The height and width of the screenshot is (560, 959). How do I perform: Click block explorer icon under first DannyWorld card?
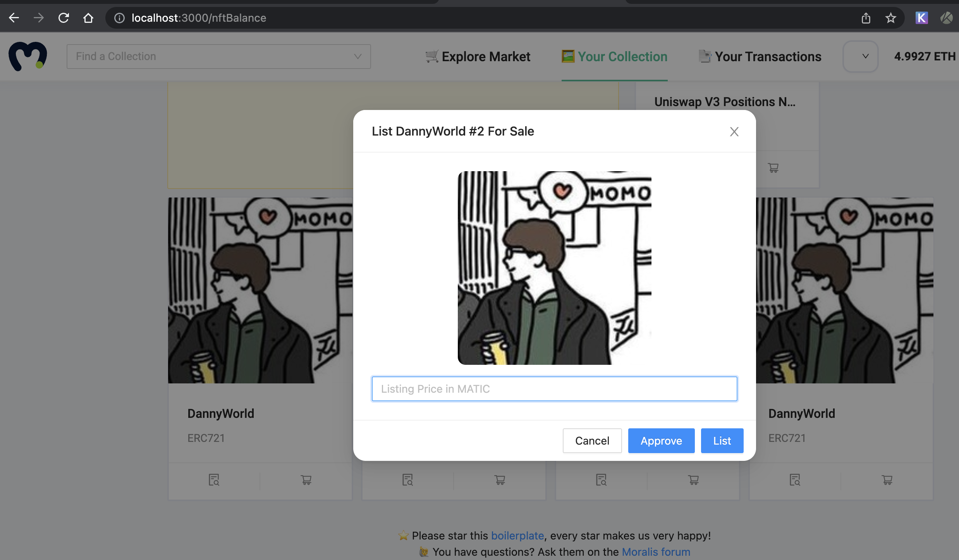pos(214,480)
